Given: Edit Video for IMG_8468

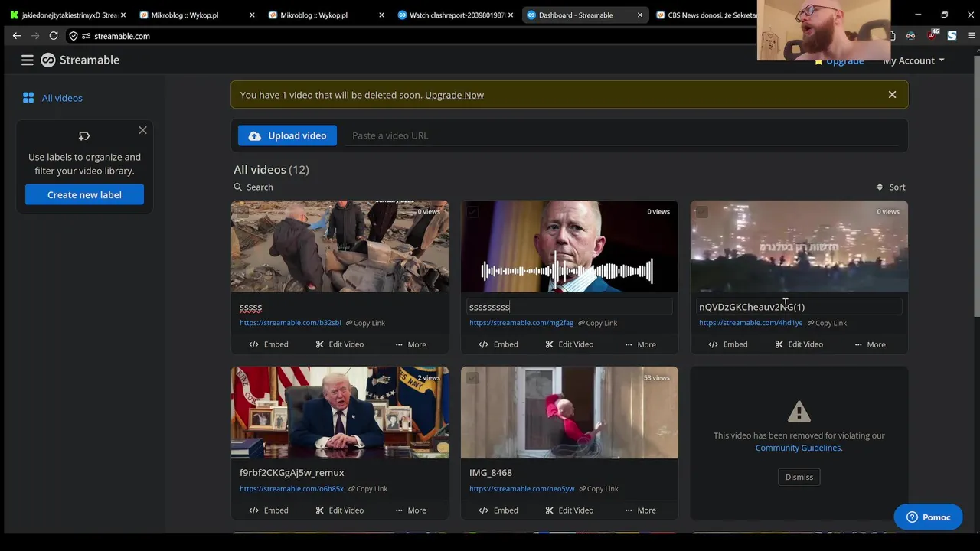Looking at the screenshot, I should click(570, 510).
